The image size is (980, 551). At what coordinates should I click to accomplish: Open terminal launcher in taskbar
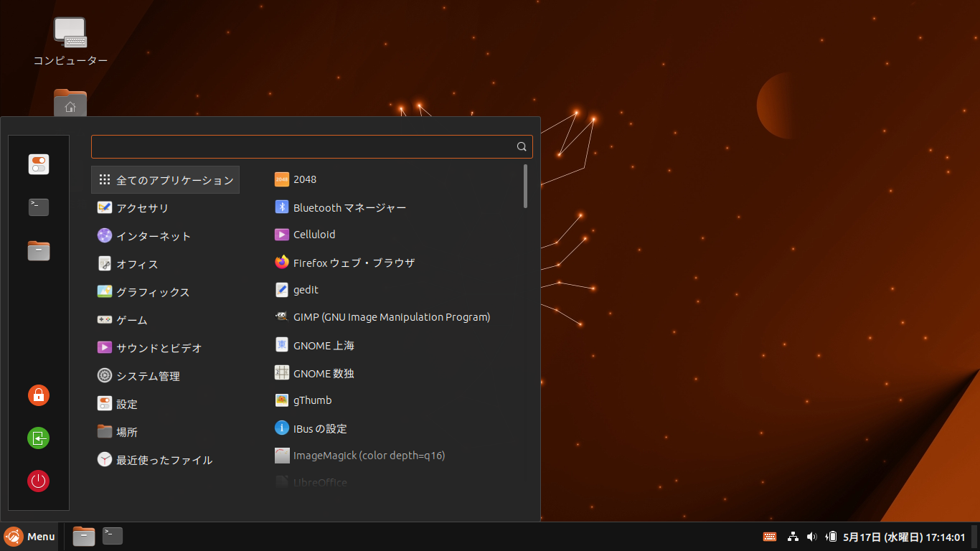pyautogui.click(x=113, y=536)
